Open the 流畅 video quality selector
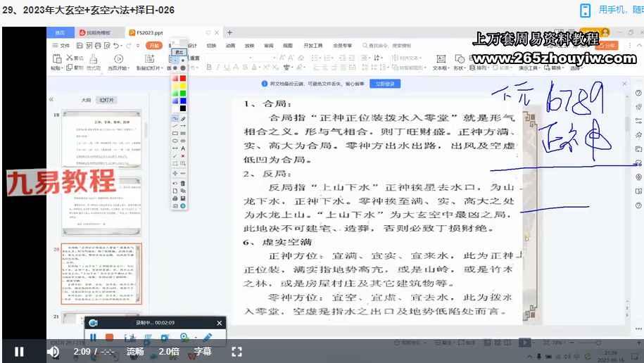The height and width of the screenshot is (363, 644). coord(135,351)
